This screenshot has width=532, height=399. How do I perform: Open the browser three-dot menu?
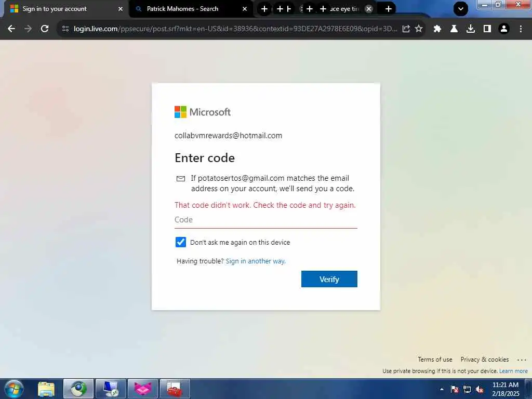tap(521, 29)
